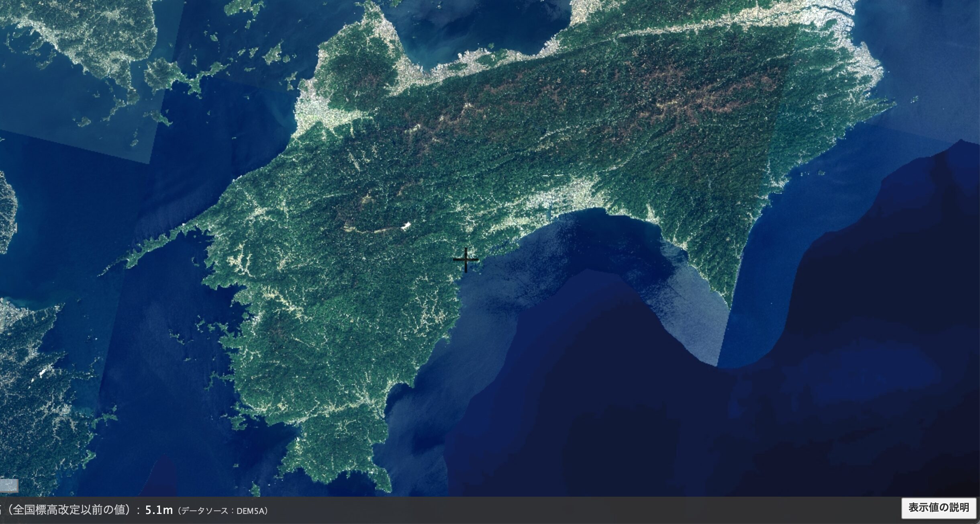Click the 表示値の説明 button
The image size is (980, 524).
click(x=938, y=508)
